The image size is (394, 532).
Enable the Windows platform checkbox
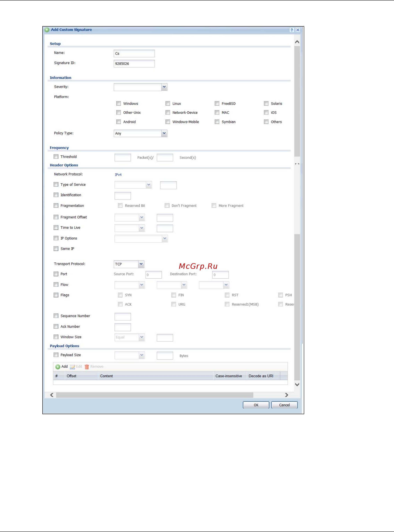[119, 103]
